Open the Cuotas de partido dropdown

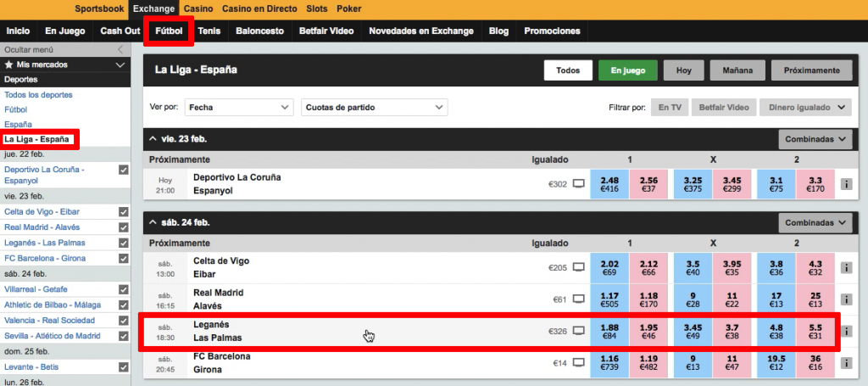(x=374, y=108)
